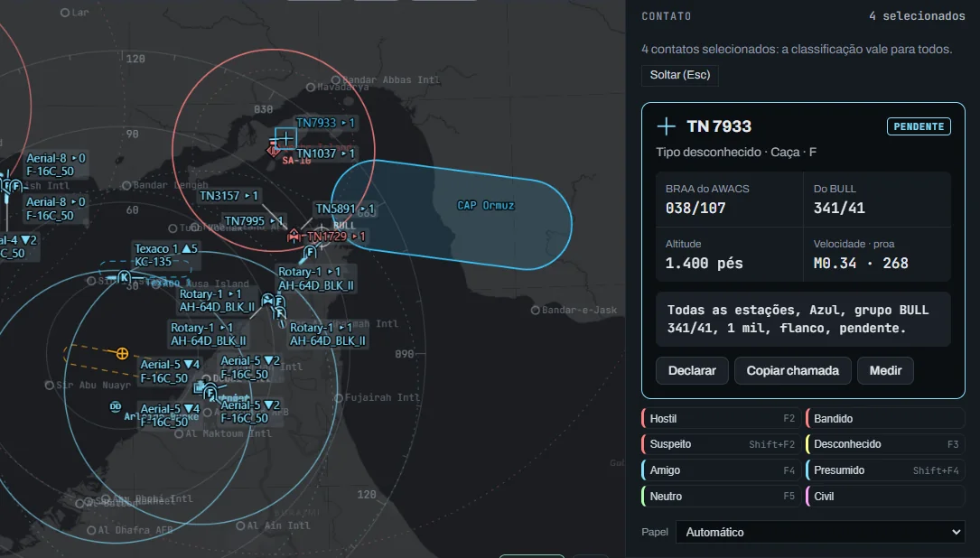This screenshot has width=980, height=558.
Task: Click the Soltar (Esc) button
Action: (x=680, y=75)
